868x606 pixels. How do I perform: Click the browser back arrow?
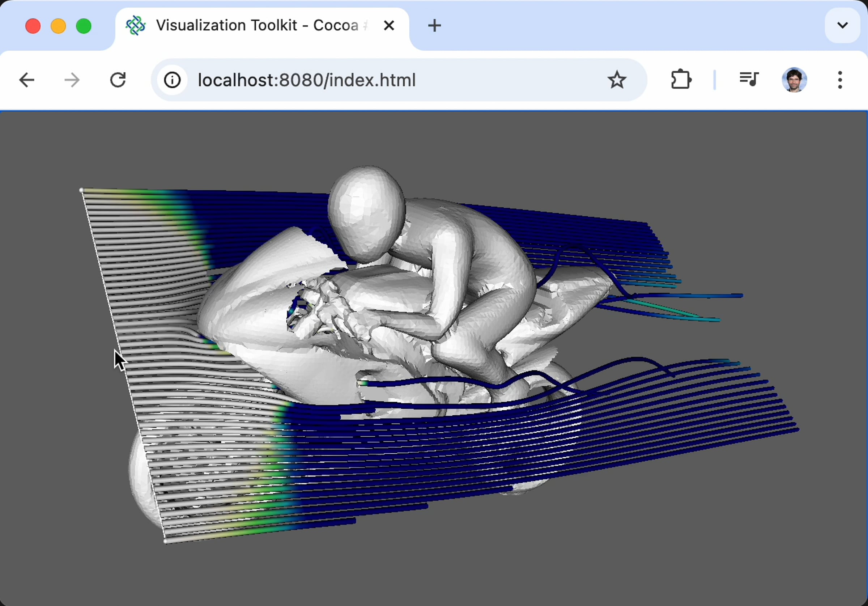coord(26,80)
